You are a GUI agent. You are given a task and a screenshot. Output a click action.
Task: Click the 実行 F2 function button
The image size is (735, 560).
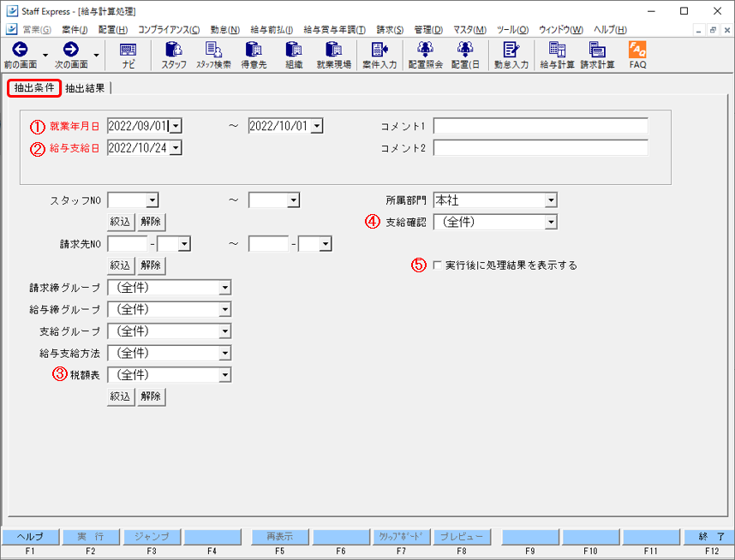coord(91,537)
